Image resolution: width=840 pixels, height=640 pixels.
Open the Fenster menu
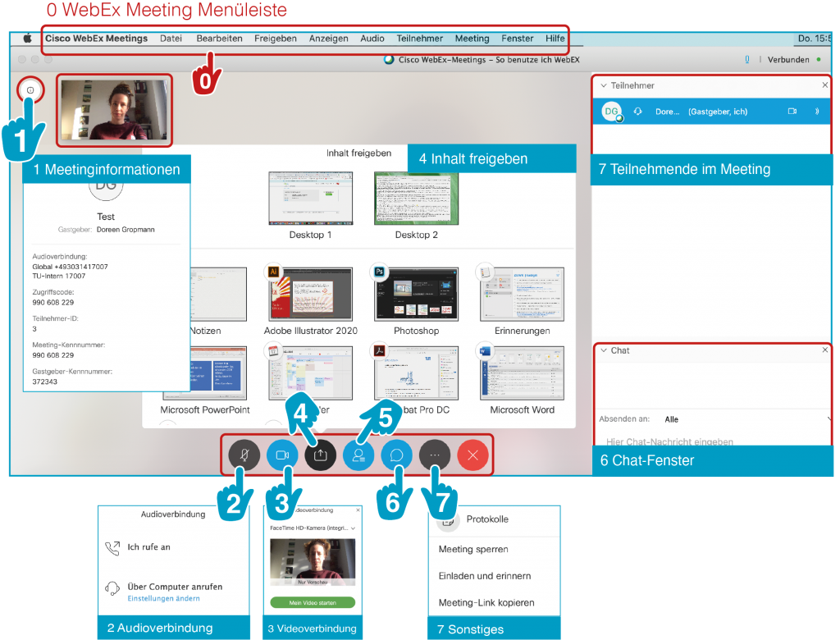[x=517, y=38]
